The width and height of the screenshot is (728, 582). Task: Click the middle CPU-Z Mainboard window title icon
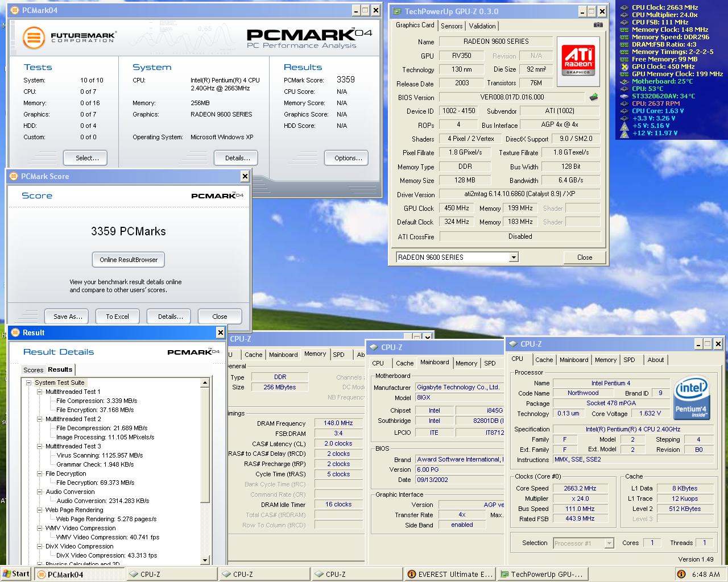coord(374,347)
